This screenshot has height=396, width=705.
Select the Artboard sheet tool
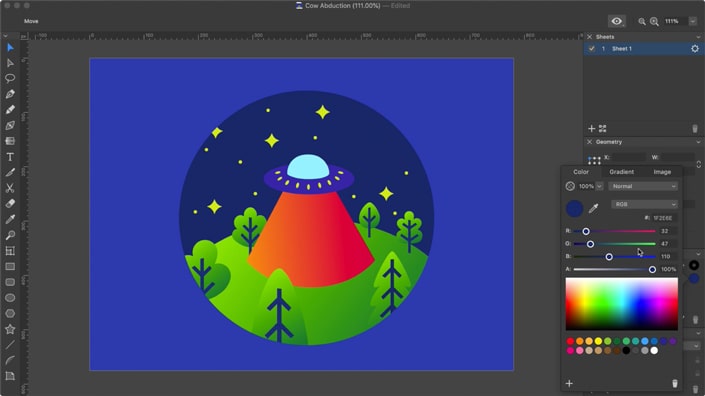click(x=10, y=251)
